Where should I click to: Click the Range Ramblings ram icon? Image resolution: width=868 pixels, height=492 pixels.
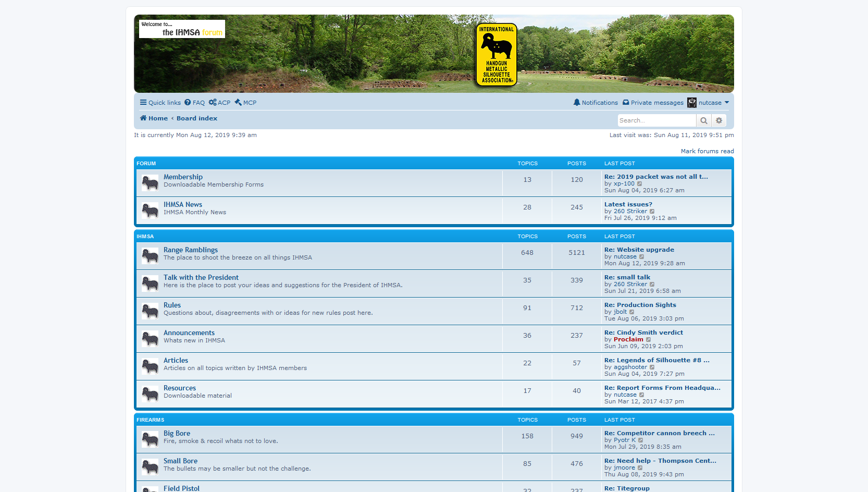pyautogui.click(x=150, y=256)
